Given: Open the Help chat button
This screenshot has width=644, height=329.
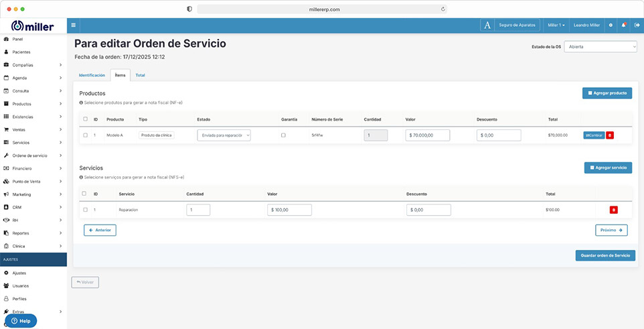Looking at the screenshot, I should click(x=21, y=321).
